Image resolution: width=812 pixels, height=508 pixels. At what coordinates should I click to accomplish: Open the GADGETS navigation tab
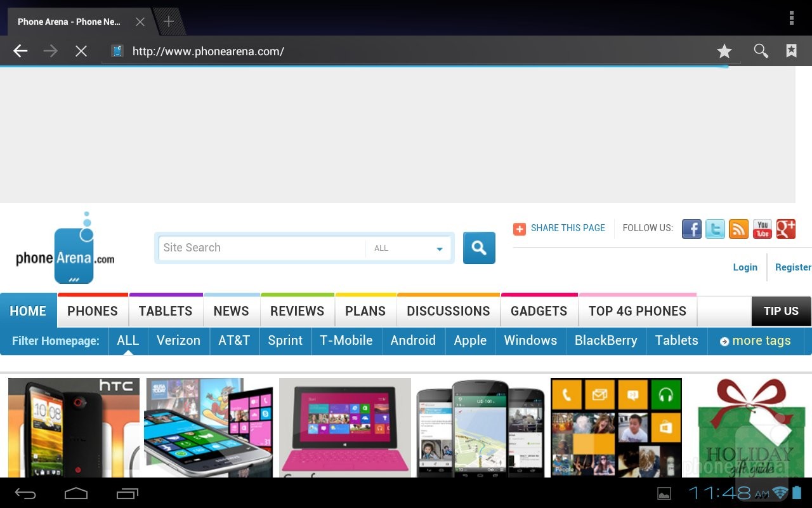click(x=539, y=311)
